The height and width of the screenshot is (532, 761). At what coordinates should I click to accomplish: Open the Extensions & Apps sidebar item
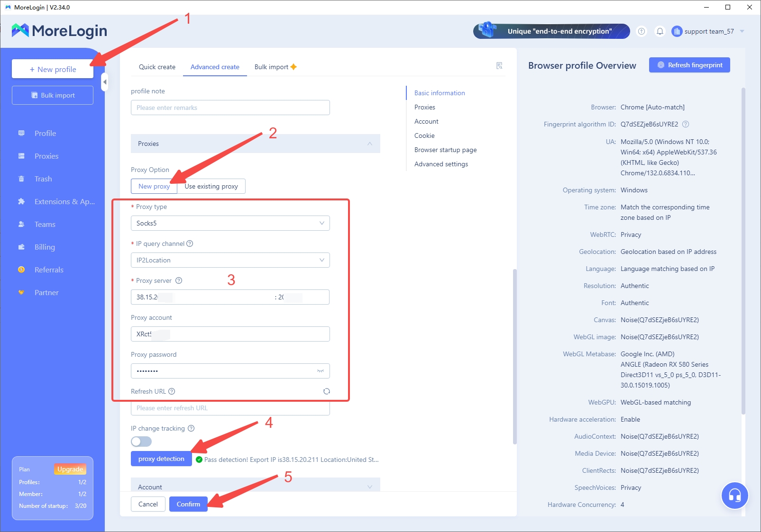64,201
